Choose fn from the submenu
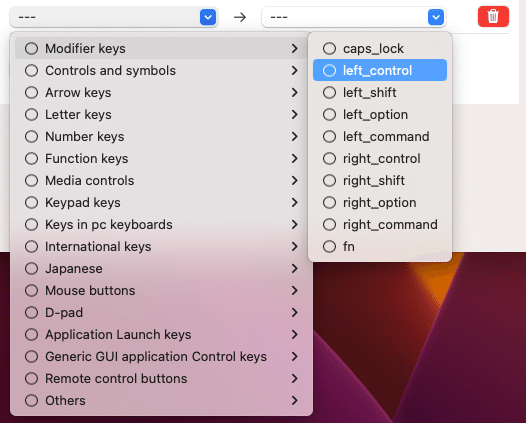Screen dimensions: 526x423 380,247
